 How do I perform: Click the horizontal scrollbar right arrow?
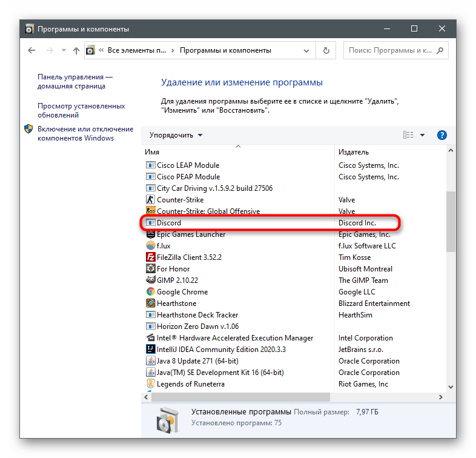pyautogui.click(x=441, y=397)
